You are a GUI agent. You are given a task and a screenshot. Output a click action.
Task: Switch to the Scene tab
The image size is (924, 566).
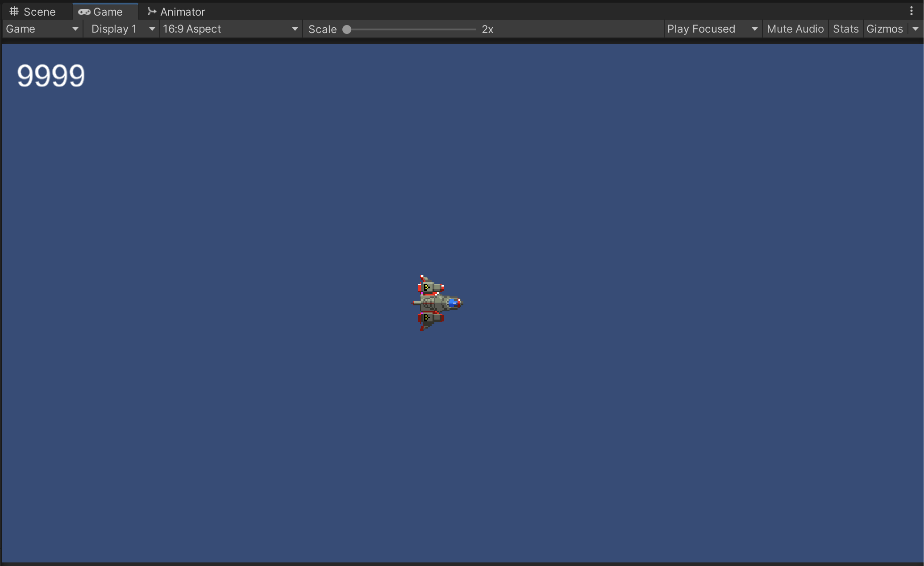coord(39,12)
